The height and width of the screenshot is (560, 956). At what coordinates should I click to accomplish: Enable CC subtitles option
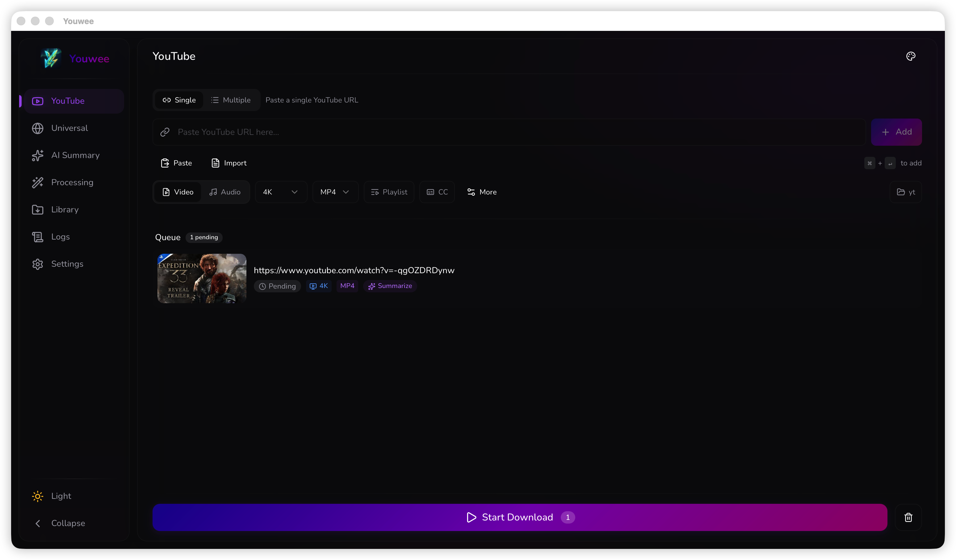[x=437, y=192]
